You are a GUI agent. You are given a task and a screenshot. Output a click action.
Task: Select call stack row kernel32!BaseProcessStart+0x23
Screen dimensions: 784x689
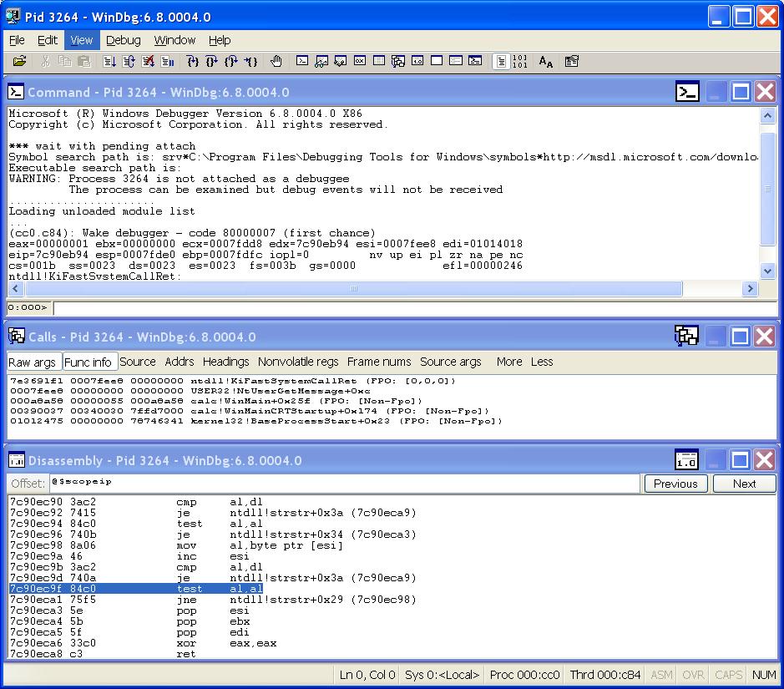pyautogui.click(x=255, y=421)
